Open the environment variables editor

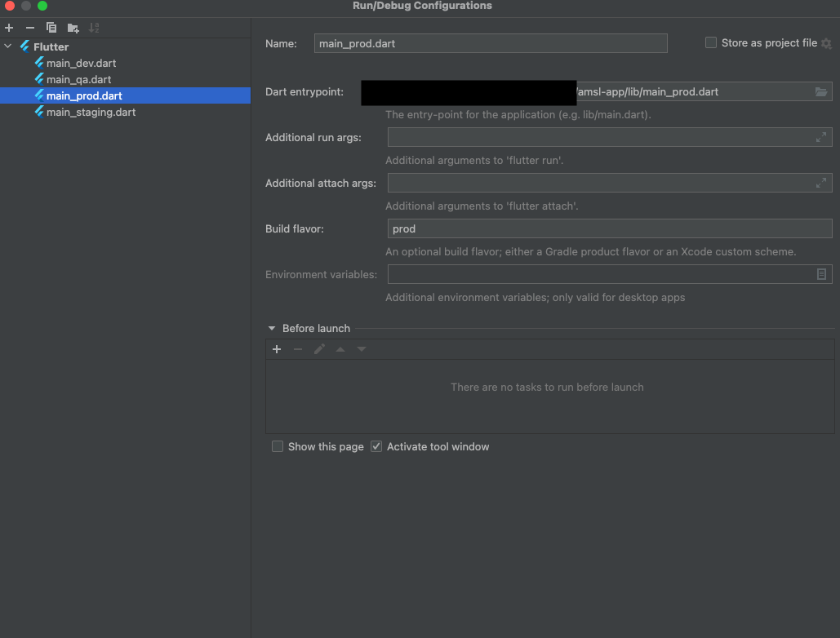coord(821,274)
